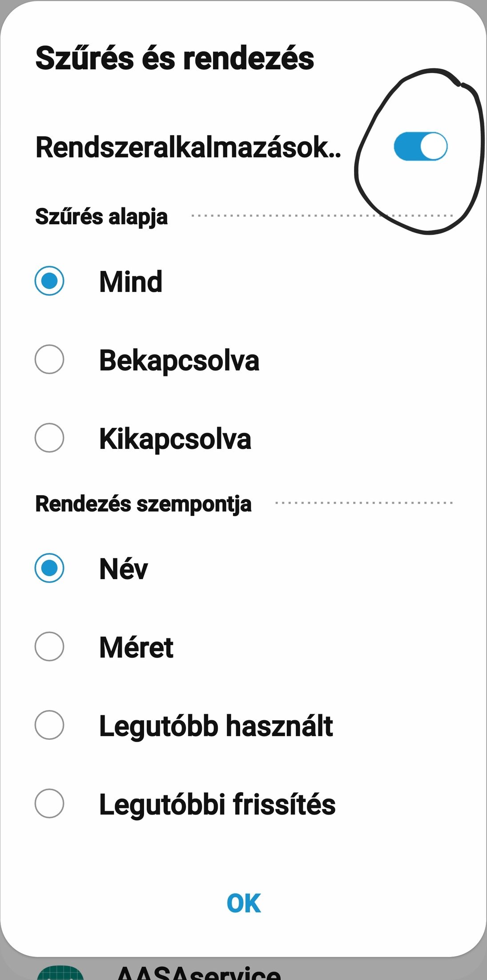Toggle the Rendszeralkalmazások switch
The width and height of the screenshot is (487, 980).
coord(420,146)
